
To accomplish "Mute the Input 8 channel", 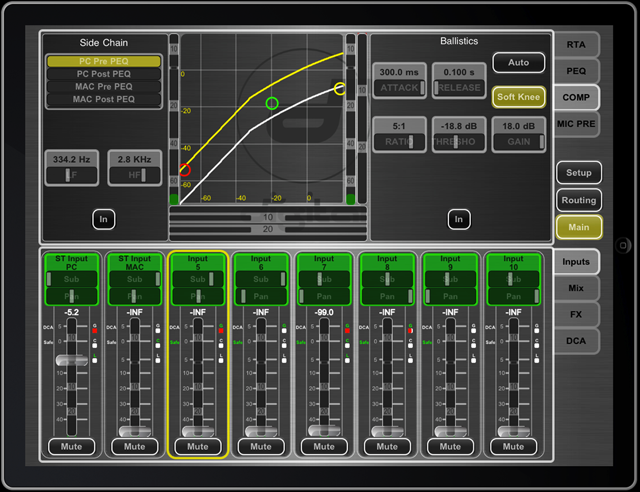I will pyautogui.click(x=387, y=447).
